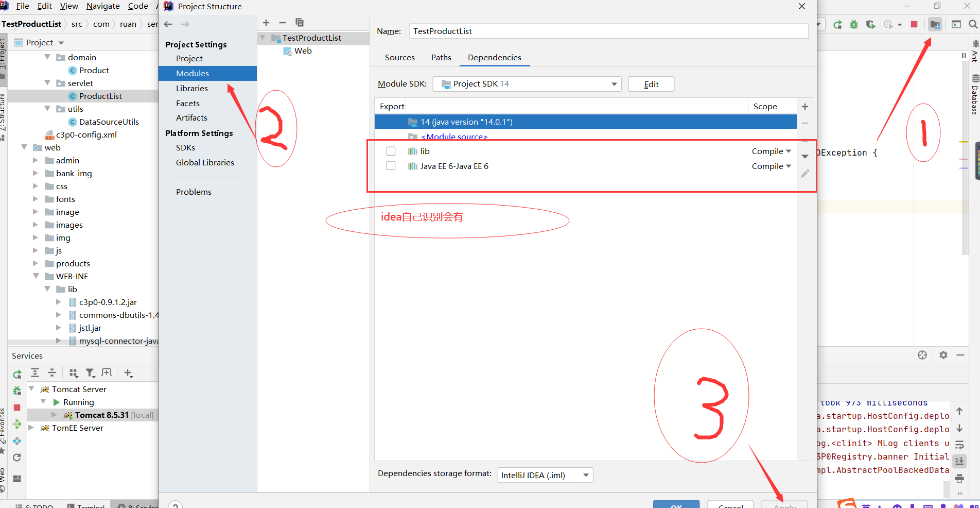Open filter icon in Services toolbar
Viewport: 980px width, 508px height.
tap(90, 372)
